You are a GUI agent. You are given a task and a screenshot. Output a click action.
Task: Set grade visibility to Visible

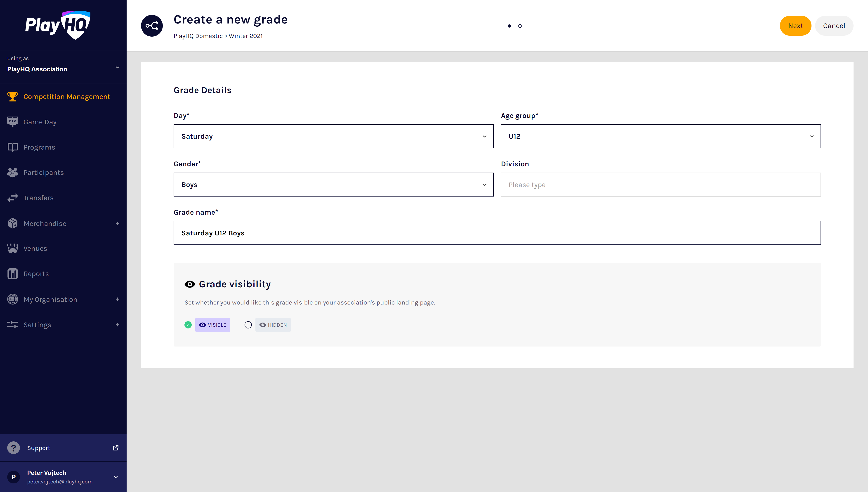coord(212,325)
